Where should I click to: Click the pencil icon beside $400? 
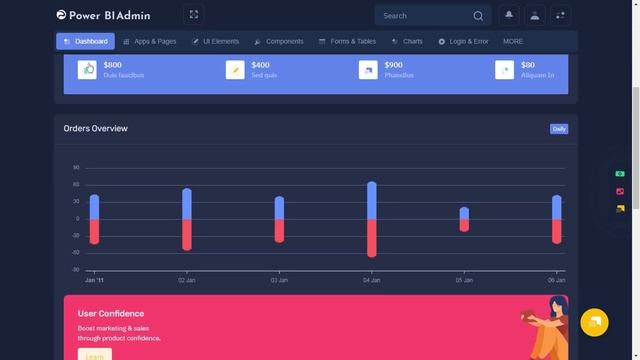(x=235, y=70)
